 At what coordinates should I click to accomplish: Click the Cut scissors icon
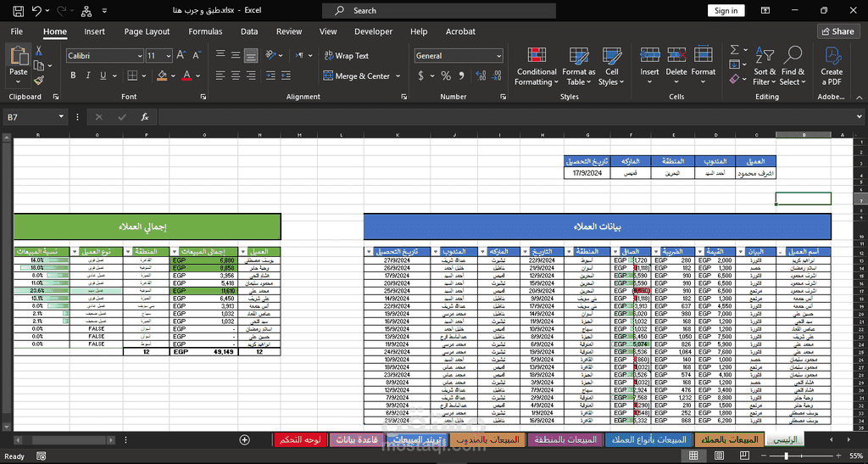tap(39, 50)
